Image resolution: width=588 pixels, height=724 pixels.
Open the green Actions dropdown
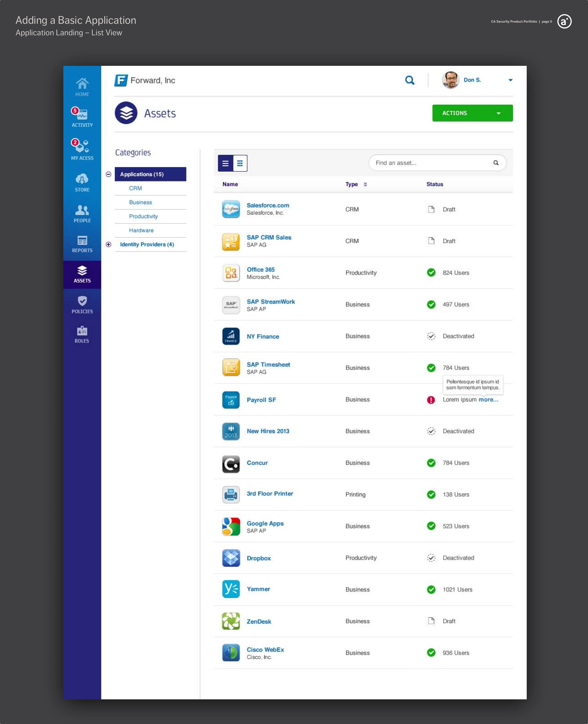click(x=472, y=113)
